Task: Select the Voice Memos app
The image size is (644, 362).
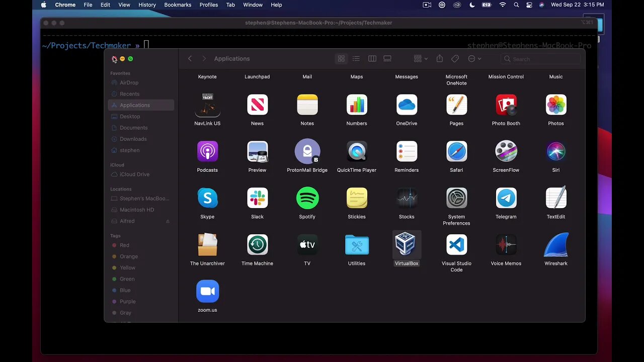Action: pyautogui.click(x=506, y=245)
